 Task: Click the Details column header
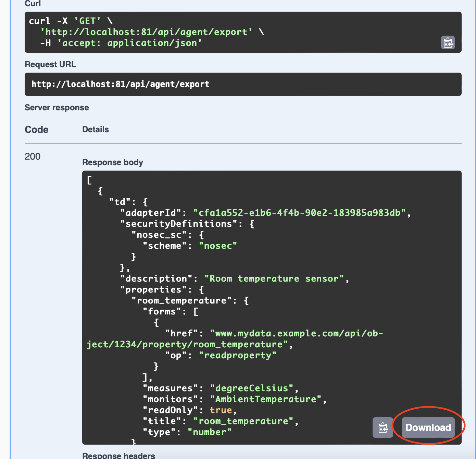coord(96,129)
